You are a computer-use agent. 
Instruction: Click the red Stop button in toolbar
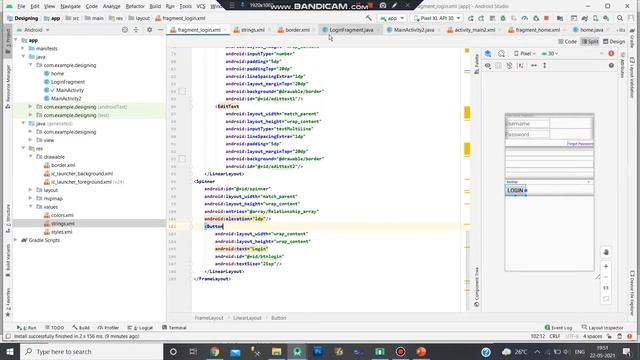click(546, 18)
